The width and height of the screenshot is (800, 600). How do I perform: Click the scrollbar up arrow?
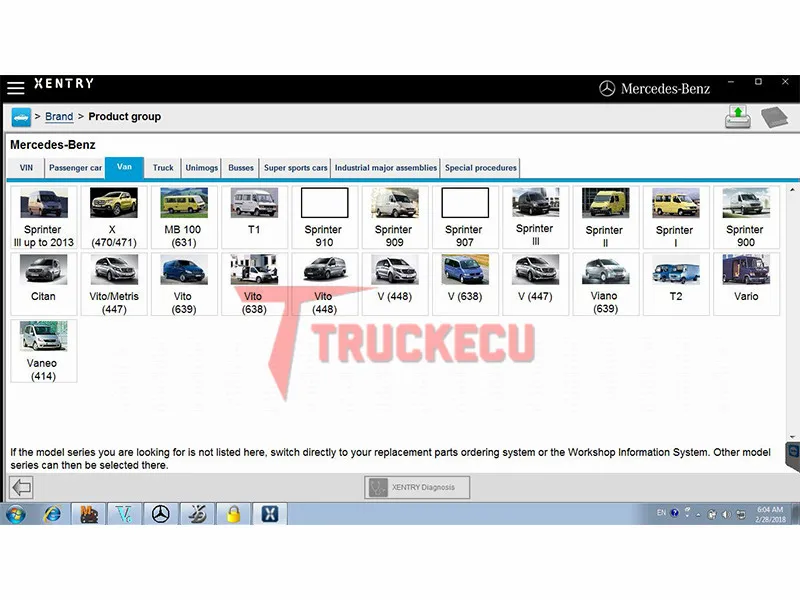tap(792, 190)
